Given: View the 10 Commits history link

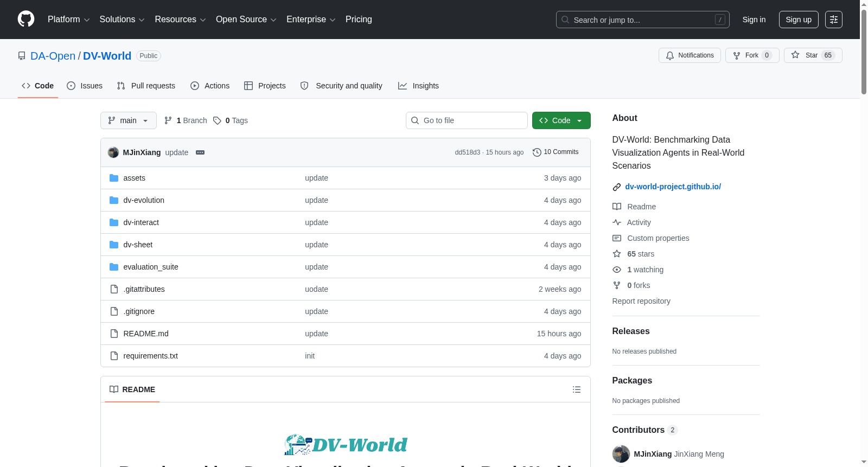Looking at the screenshot, I should point(556,152).
